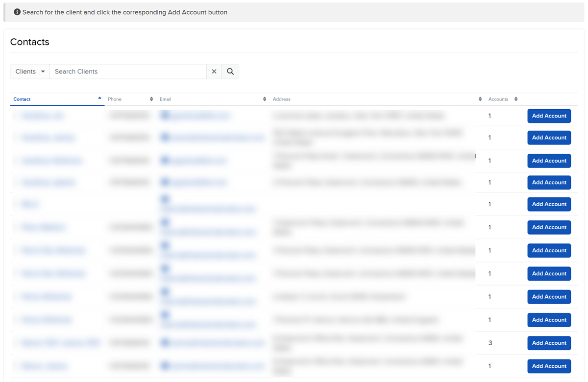588x382 pixels.
Task: Click the Accounts column sort icon
Action: 516,99
